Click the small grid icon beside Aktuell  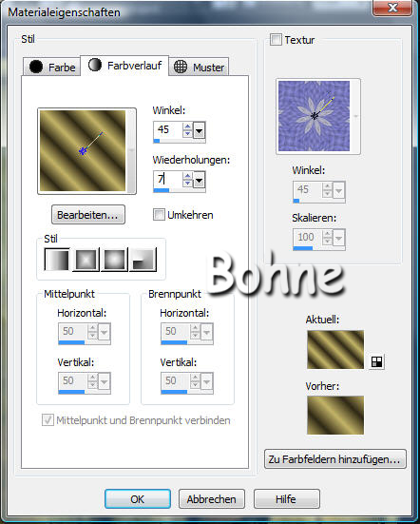pos(376,362)
